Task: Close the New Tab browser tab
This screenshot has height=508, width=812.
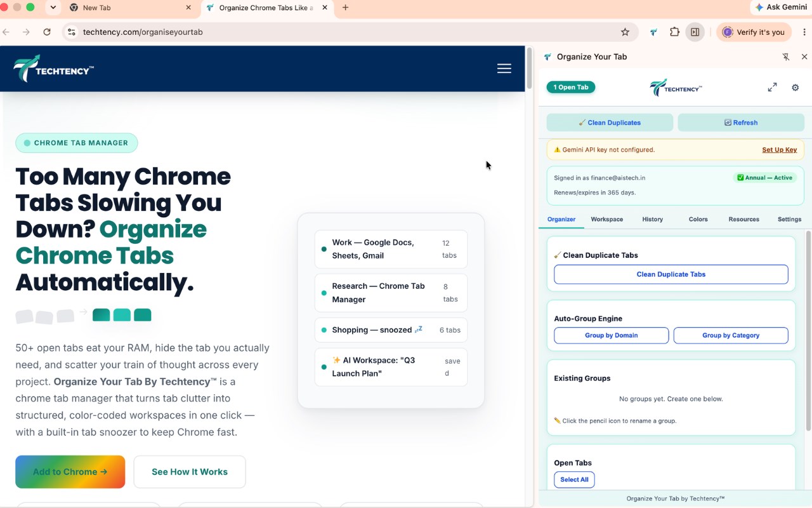Action: click(x=188, y=8)
